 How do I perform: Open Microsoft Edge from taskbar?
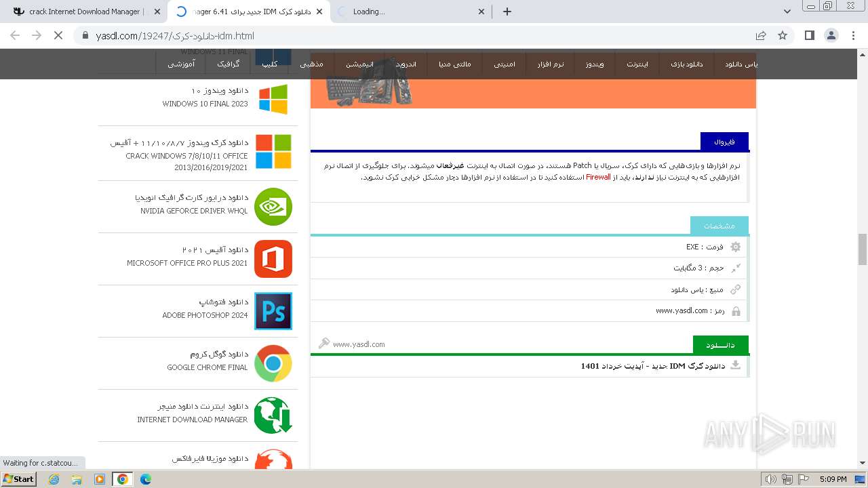pyautogui.click(x=146, y=479)
